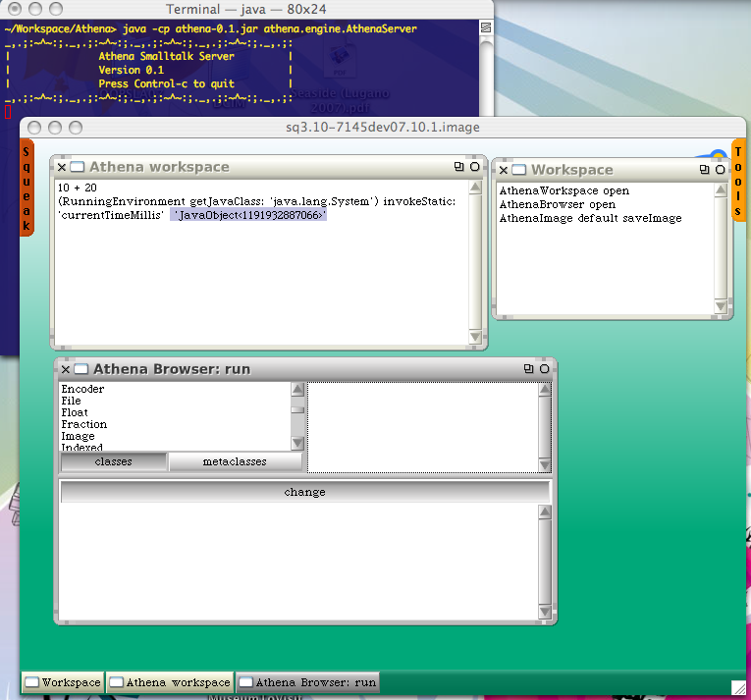
Task: Click the down arrow of the Athena workspace scrollbar
Action: coord(475,337)
